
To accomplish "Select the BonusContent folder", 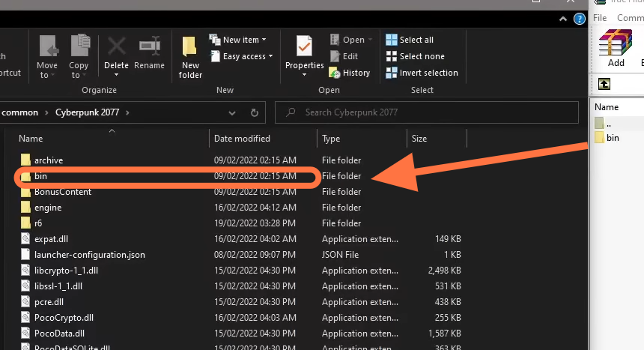I will [63, 192].
